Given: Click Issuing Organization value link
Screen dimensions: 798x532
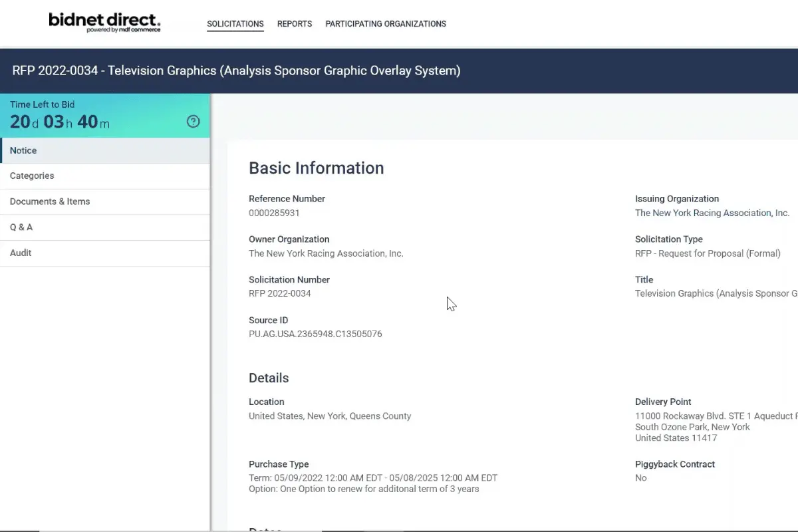Looking at the screenshot, I should [712, 213].
